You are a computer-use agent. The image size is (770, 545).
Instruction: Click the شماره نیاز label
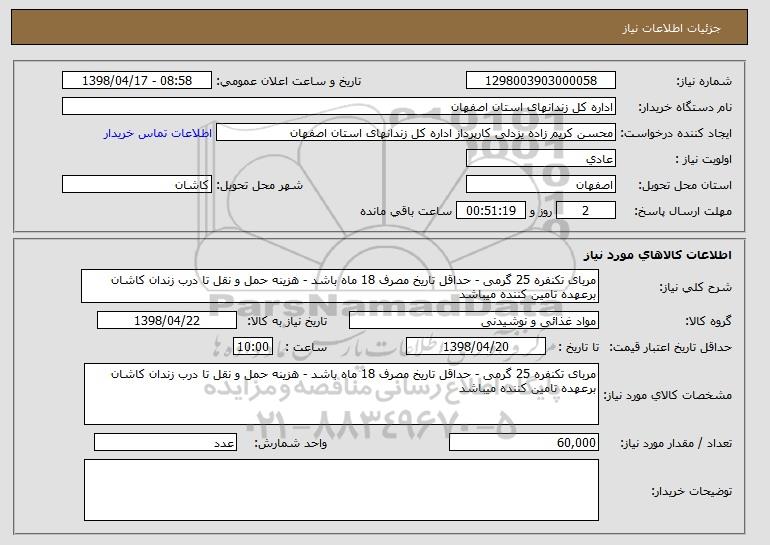[704, 81]
